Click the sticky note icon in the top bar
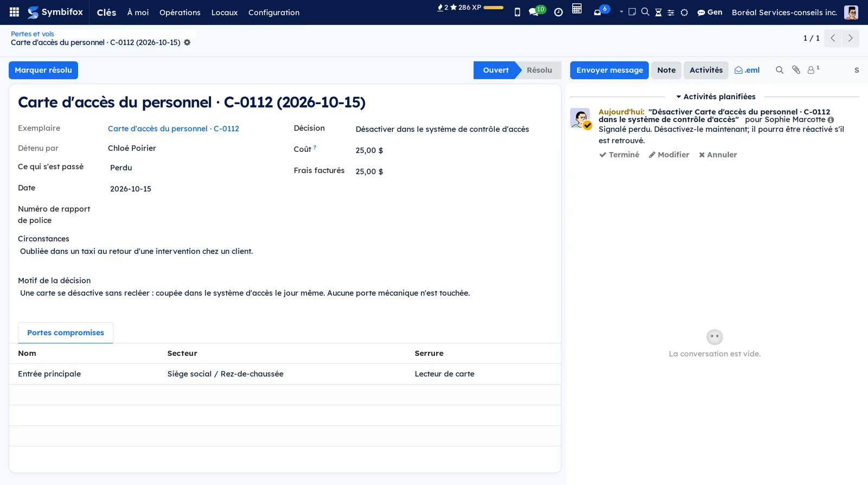The height and width of the screenshot is (485, 868). 632,12
